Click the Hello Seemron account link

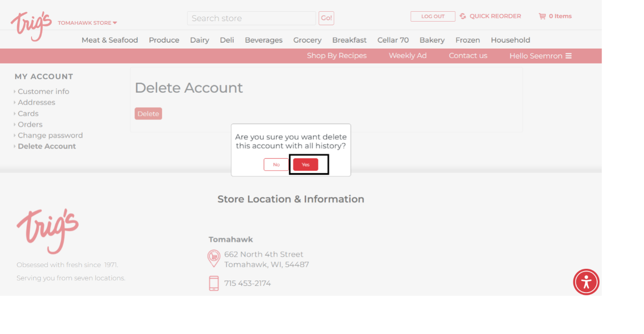click(536, 56)
